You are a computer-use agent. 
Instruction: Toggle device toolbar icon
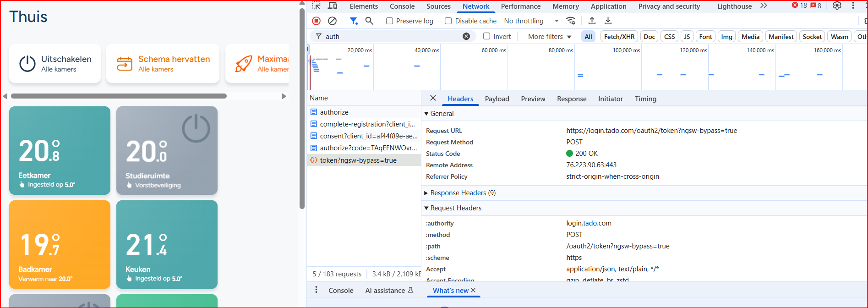tap(333, 6)
